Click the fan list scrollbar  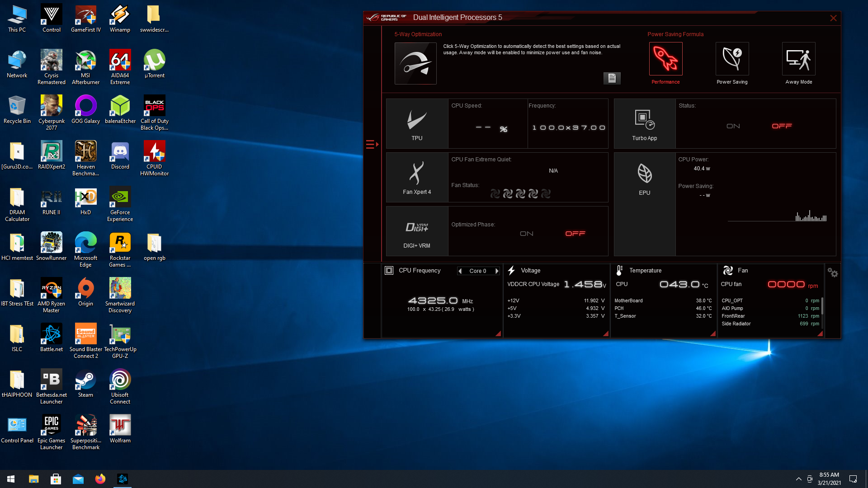(822, 306)
